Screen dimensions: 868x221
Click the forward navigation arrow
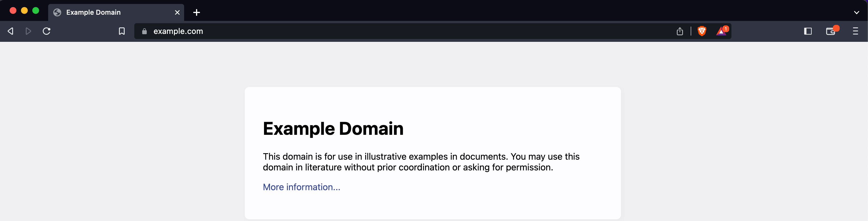(x=28, y=31)
